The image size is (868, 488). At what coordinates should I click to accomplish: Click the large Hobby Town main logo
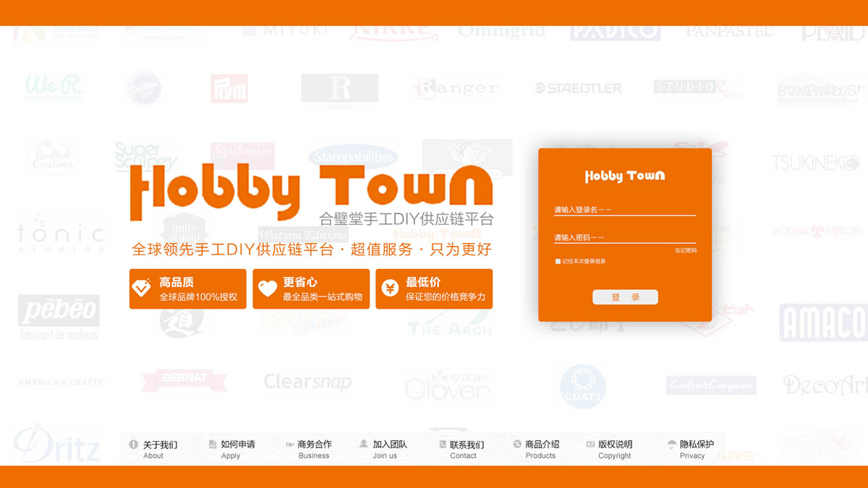[312, 192]
